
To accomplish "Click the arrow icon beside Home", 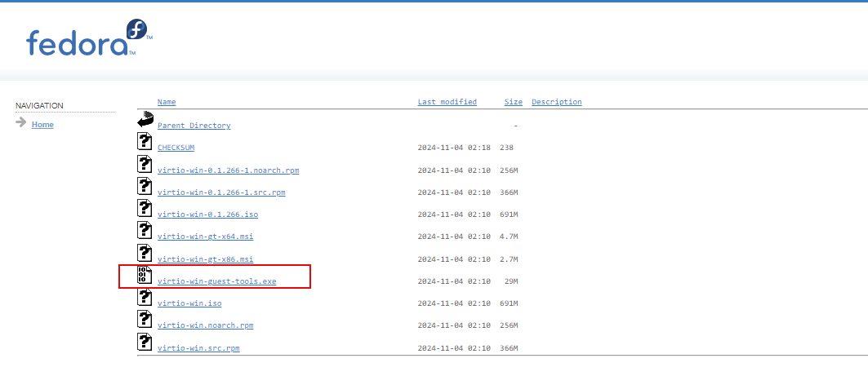I will click(21, 123).
